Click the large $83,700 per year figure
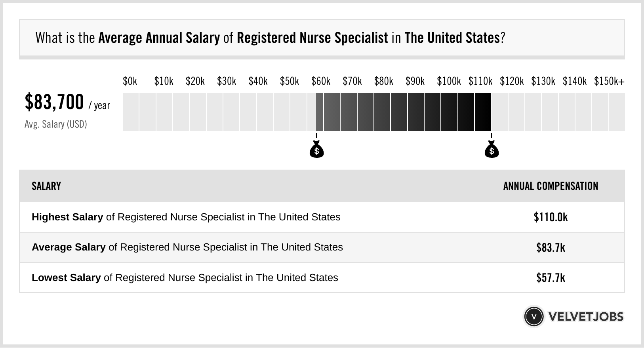Screen dimensions: 644x348 tap(55, 102)
